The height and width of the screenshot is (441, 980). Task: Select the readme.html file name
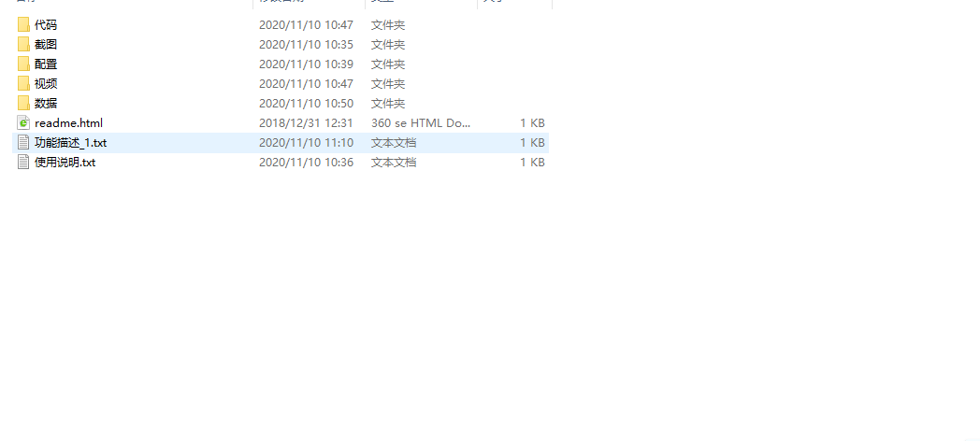click(x=69, y=123)
